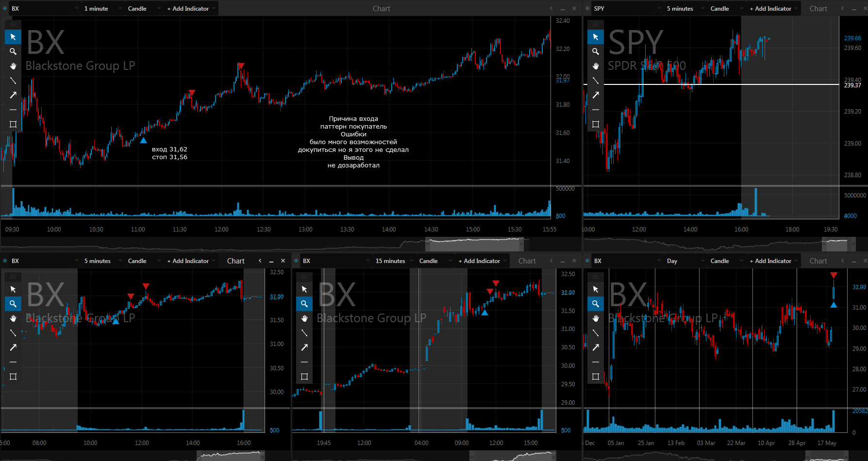Select the rectangle tool in BX 5 minutes chart
Screen dimensions: 868x461
pyautogui.click(x=13, y=377)
